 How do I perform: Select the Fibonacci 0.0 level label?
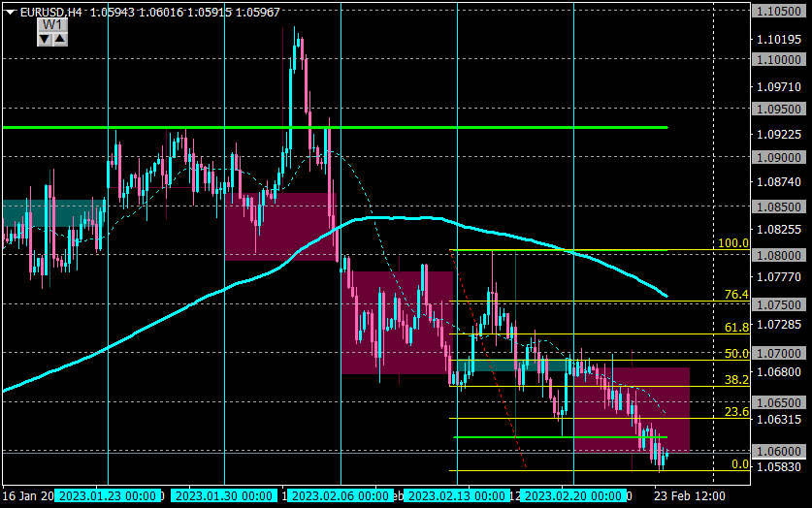click(x=740, y=464)
